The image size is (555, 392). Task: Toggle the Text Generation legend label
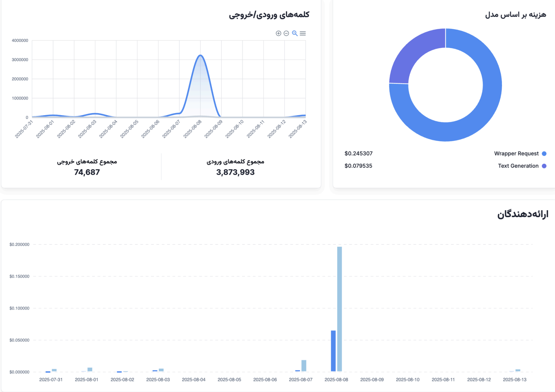518,166
